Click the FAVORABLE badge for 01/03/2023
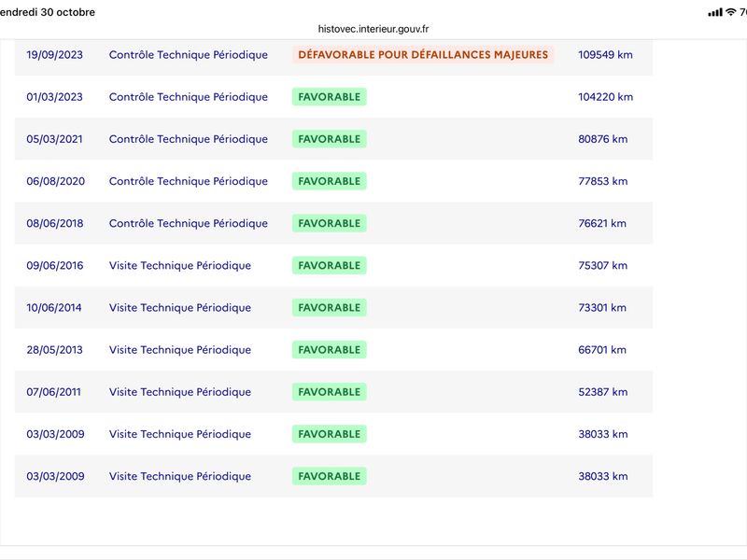 (x=330, y=97)
